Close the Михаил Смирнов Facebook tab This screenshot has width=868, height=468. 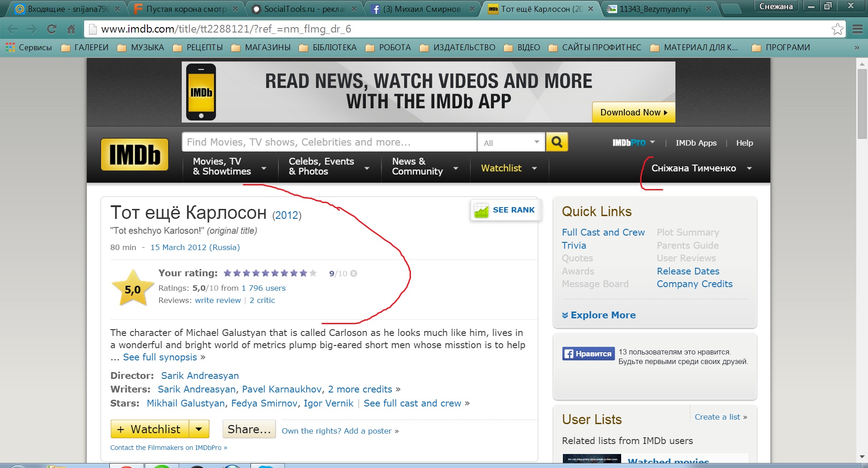472,9
